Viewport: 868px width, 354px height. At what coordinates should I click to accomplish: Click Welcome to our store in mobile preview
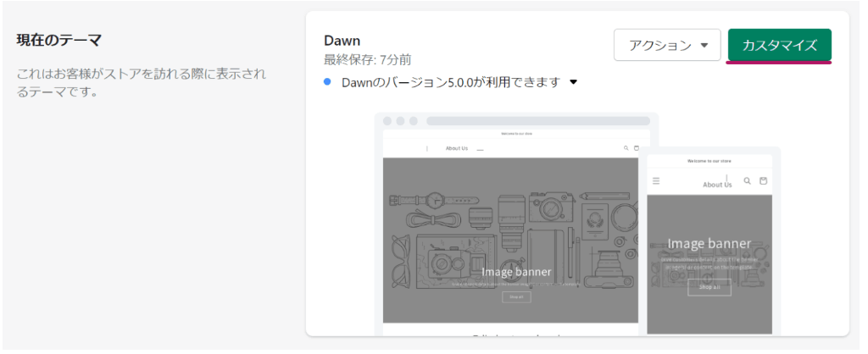(x=709, y=161)
